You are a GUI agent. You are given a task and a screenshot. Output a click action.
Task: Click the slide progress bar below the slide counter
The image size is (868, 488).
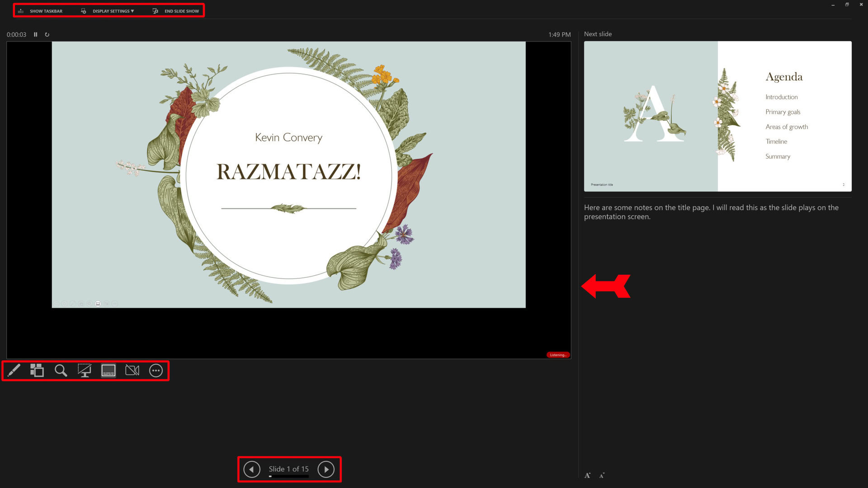coord(289,476)
